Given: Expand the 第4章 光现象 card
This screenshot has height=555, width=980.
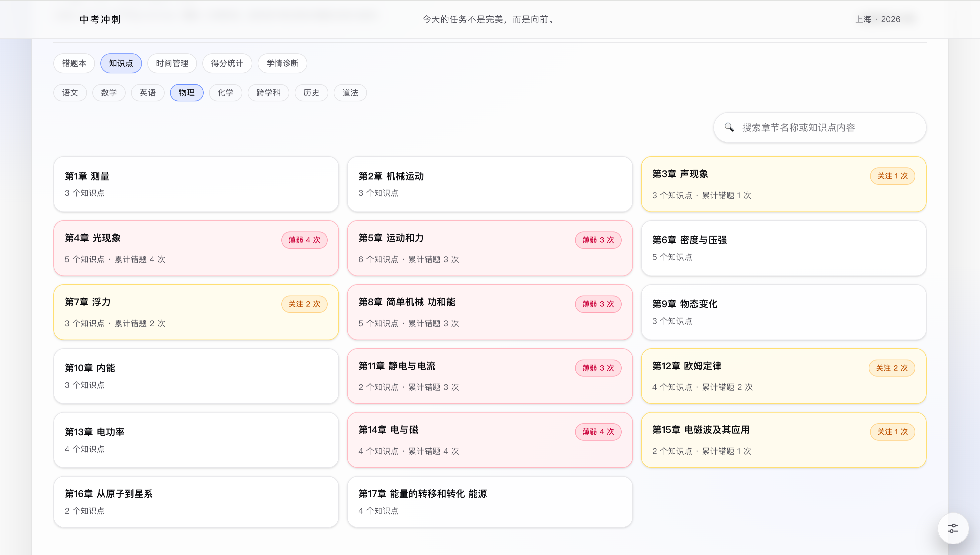Looking at the screenshot, I should pyautogui.click(x=196, y=248).
